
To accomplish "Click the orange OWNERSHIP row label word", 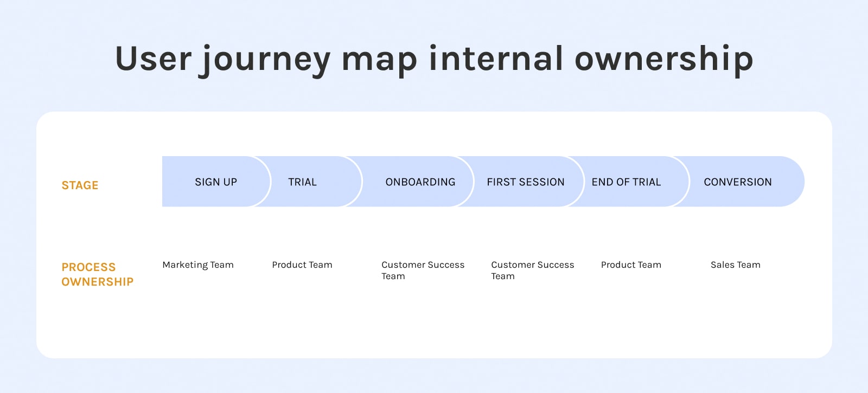I will pyautogui.click(x=97, y=282).
